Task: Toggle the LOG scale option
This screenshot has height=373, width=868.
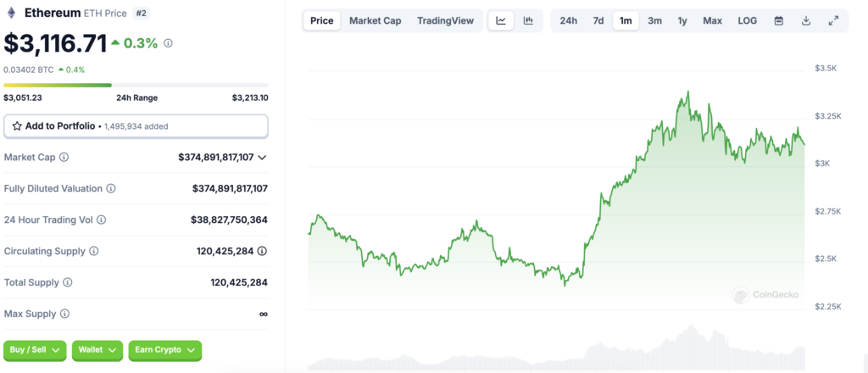Action: [x=748, y=20]
